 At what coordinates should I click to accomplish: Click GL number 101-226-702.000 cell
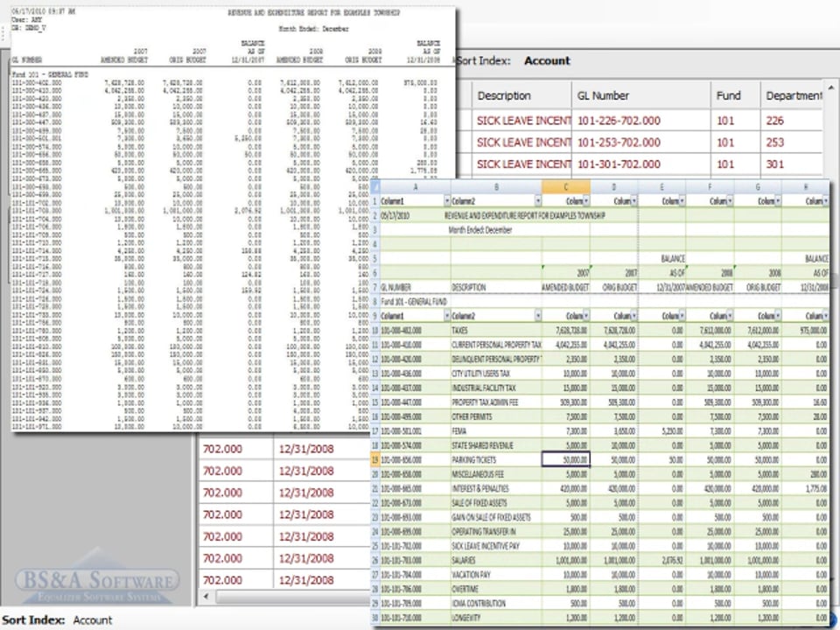tap(640, 121)
